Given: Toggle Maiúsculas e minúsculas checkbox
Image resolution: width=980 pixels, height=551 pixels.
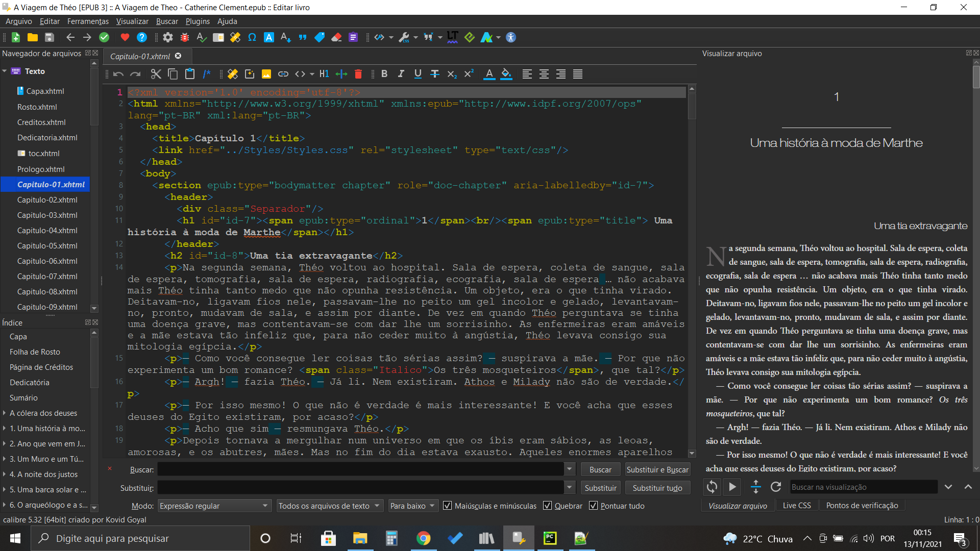Looking at the screenshot, I should tap(448, 506).
